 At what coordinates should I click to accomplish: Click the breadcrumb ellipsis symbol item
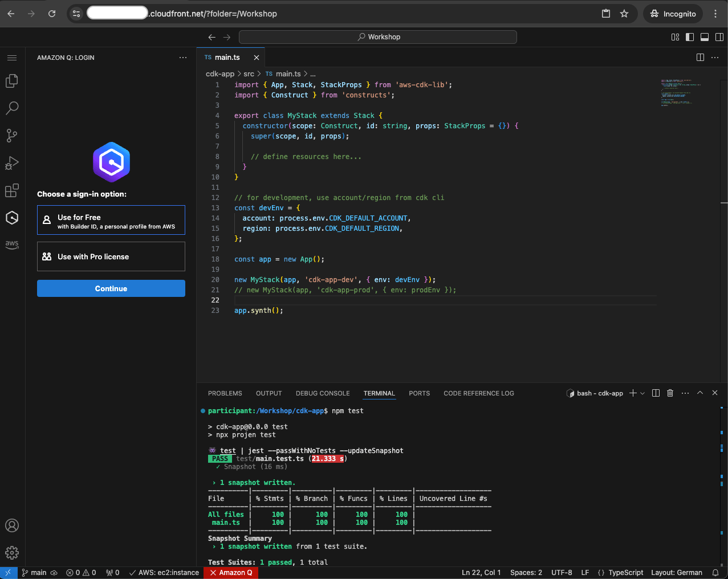point(313,74)
